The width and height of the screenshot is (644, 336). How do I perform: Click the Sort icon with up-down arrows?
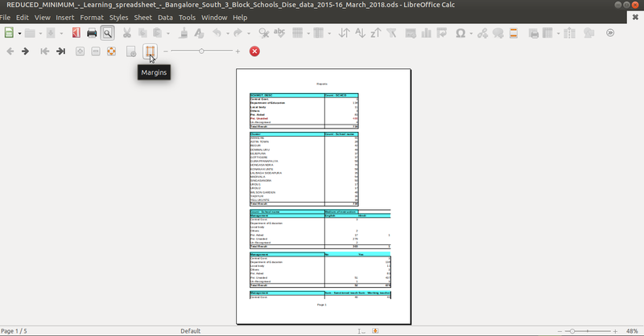click(x=345, y=33)
